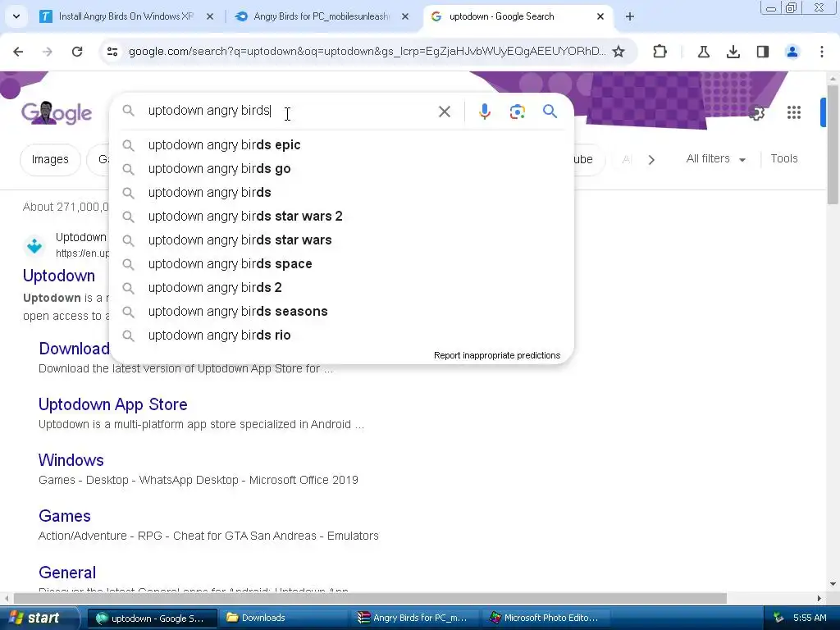840x630 pixels.
Task: Click the uptodown Google Search taskbar item
Action: pyautogui.click(x=152, y=618)
